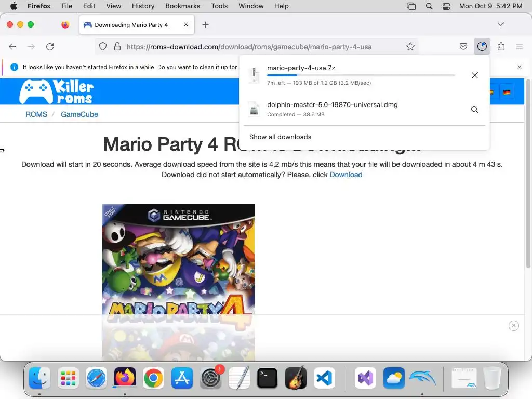
Task: Click the Stage Manager menu bar icon
Action: (x=411, y=6)
